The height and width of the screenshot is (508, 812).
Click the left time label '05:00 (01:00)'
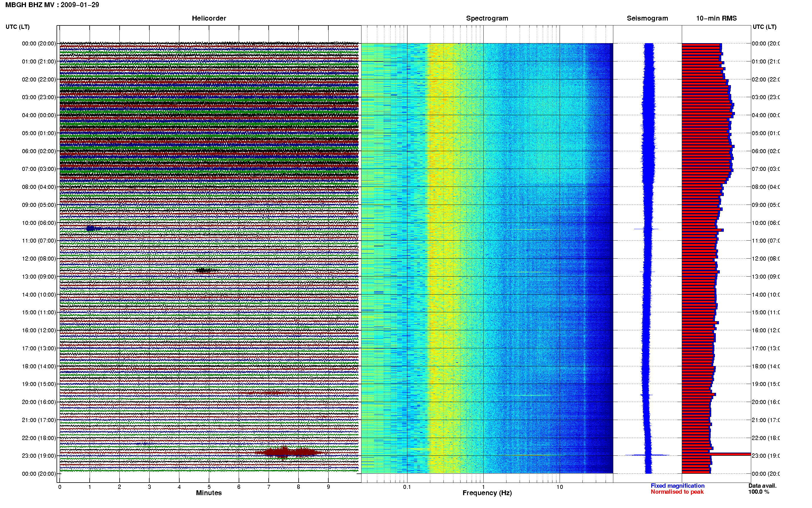[39, 133]
